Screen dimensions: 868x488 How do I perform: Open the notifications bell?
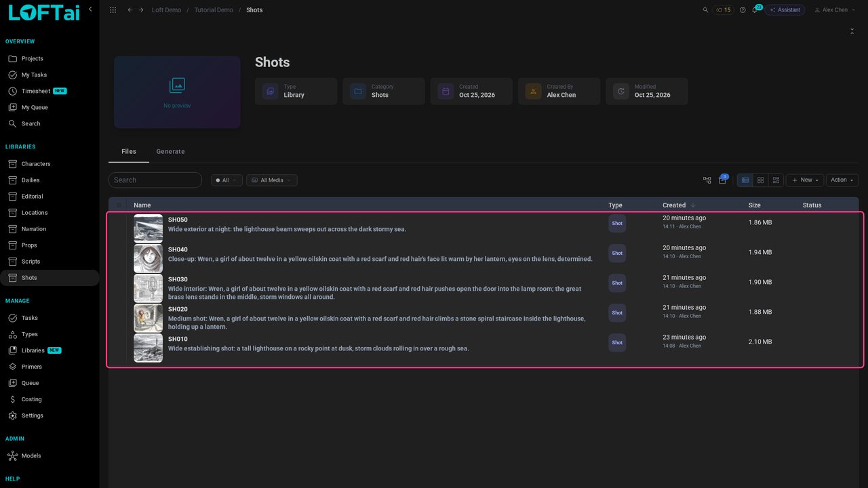pos(755,10)
